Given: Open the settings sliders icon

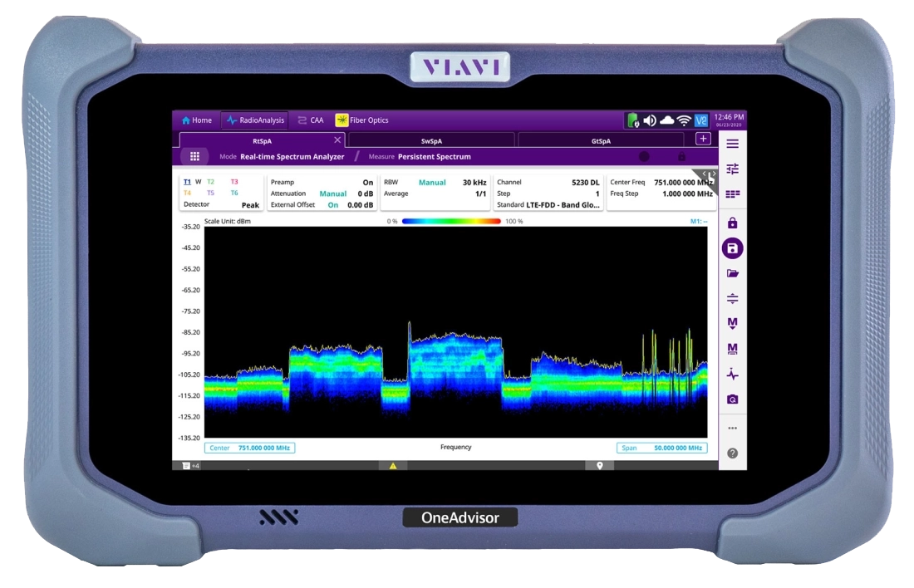Looking at the screenshot, I should click(x=732, y=169).
